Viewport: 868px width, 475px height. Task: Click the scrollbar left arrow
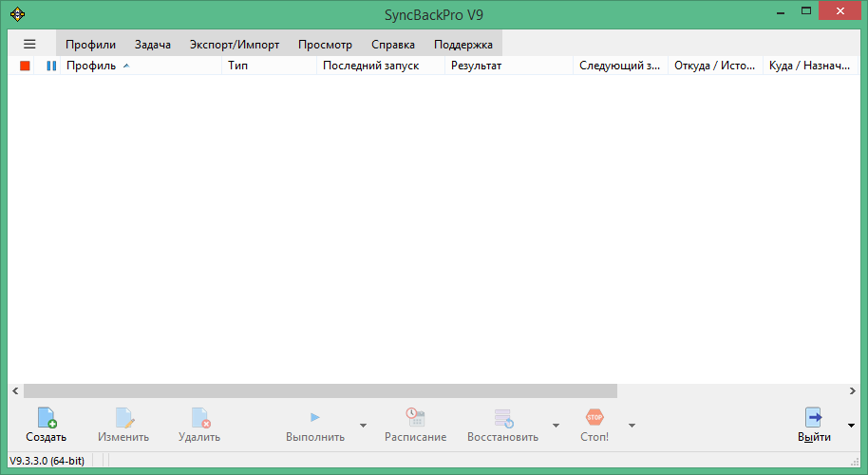click(15, 390)
